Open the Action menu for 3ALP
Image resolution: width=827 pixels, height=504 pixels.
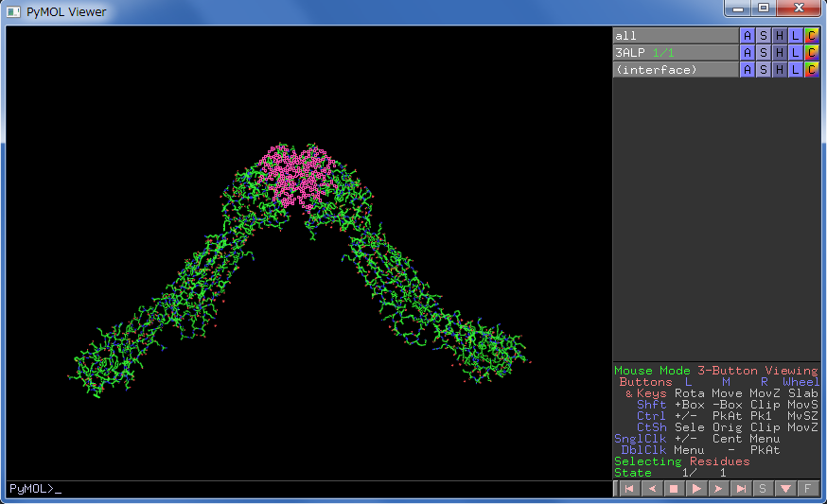point(748,53)
